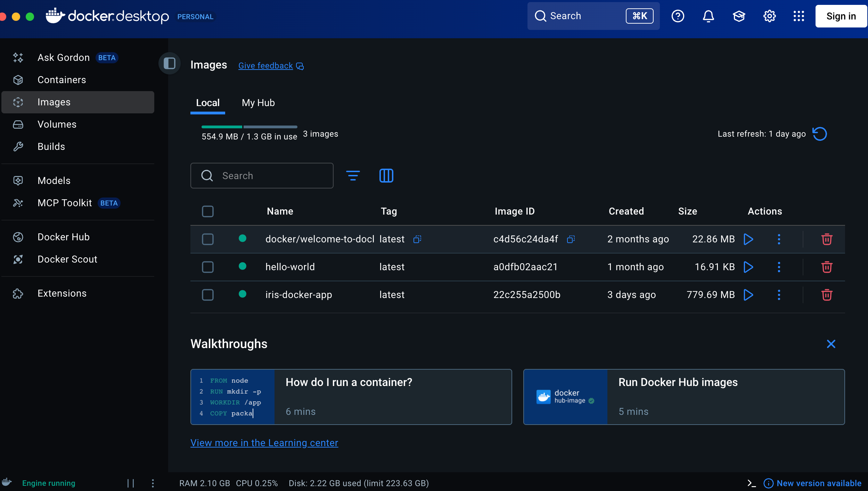Open the Learning center graduation cap icon
This screenshot has height=491, width=868.
click(739, 16)
